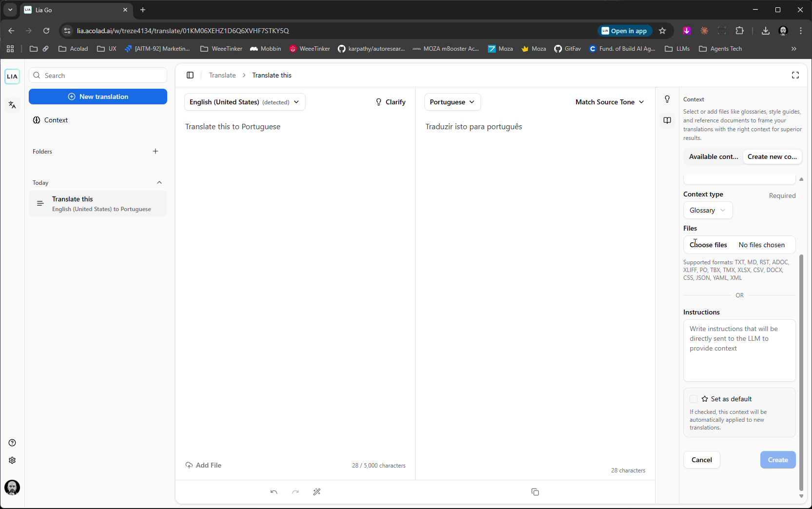Open the user avatar menu
This screenshot has width=812, height=509.
[12, 488]
